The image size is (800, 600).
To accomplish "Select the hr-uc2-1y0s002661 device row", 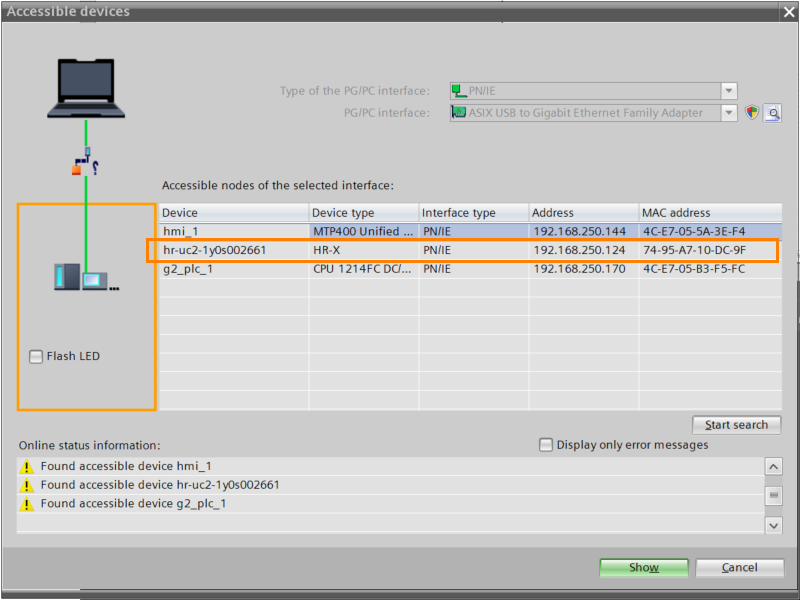I will [470, 250].
